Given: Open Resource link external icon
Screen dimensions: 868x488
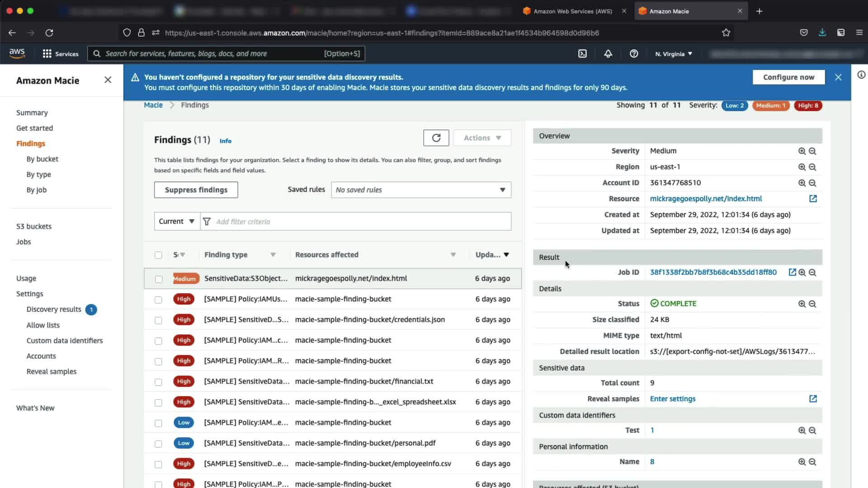Looking at the screenshot, I should click(x=812, y=199).
